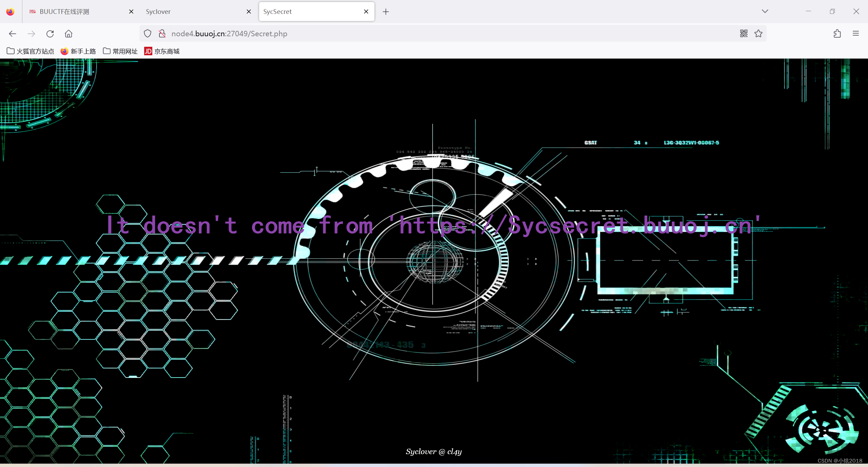Close the BUUCTF在线评测 tab
The height and width of the screenshot is (467, 868).
[131, 12]
